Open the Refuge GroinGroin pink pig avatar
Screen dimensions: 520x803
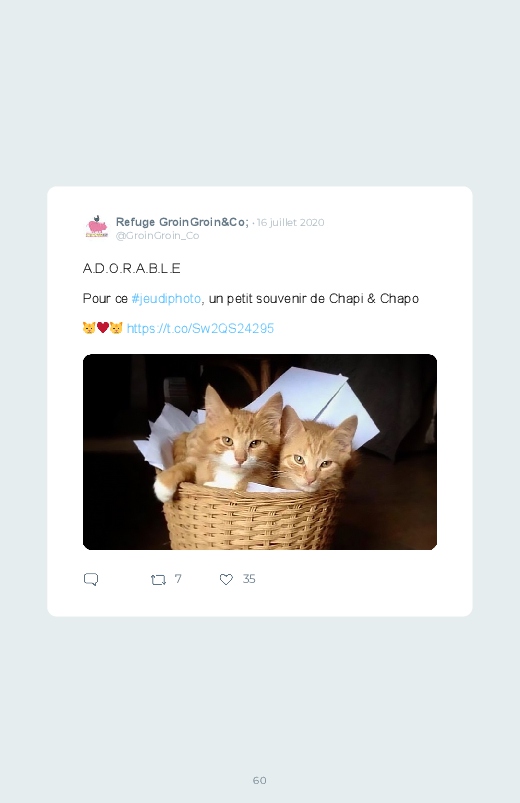pyautogui.click(x=96, y=227)
